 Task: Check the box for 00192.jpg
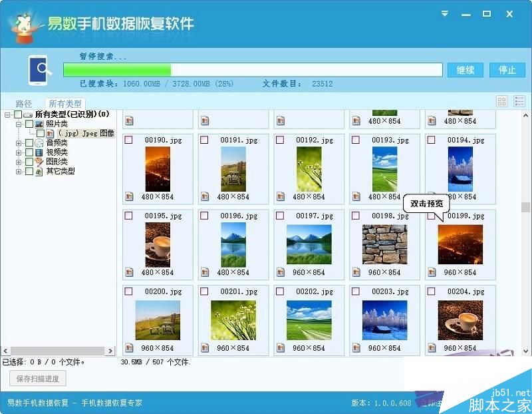(280, 140)
